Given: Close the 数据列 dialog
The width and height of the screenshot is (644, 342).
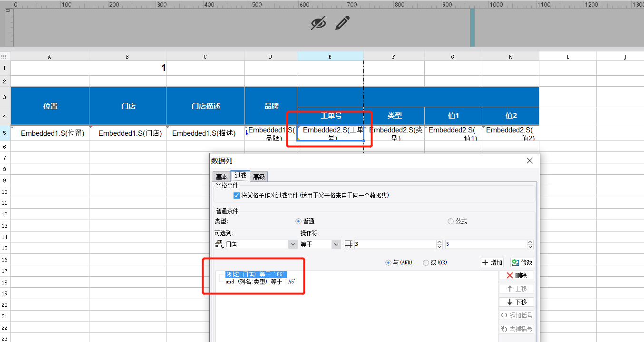Looking at the screenshot, I should click(530, 161).
